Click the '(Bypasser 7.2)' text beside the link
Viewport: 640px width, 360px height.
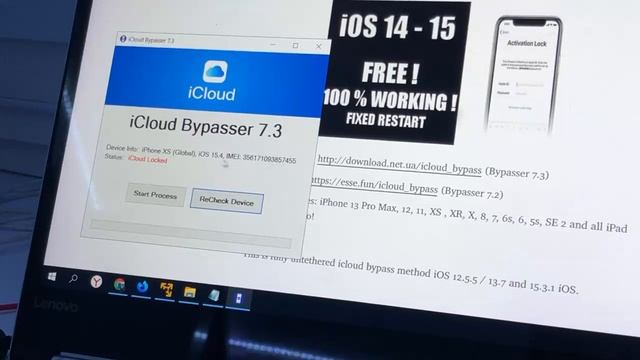[x=472, y=192]
